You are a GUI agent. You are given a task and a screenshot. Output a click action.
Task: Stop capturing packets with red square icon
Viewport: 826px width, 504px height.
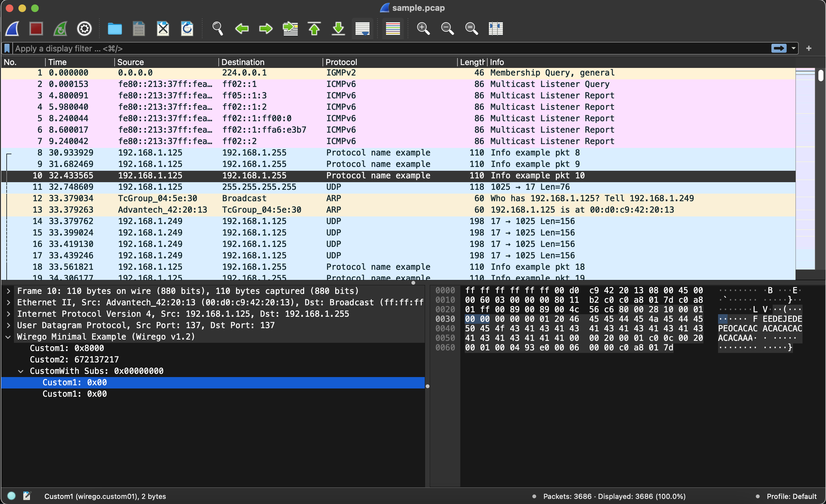click(x=36, y=29)
